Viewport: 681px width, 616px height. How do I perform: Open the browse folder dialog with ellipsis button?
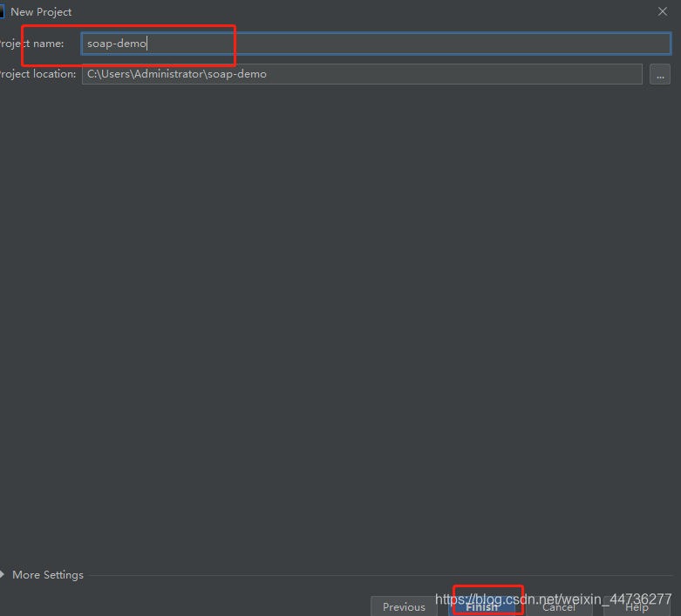click(x=660, y=74)
